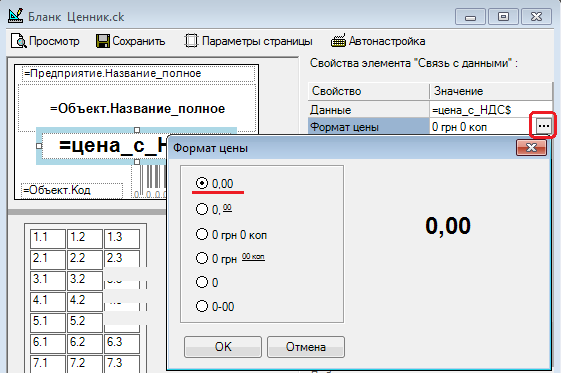The width and height of the screenshot is (561, 373).
Task: Select the =Предприятие.Название_полное field
Action: pyautogui.click(x=139, y=74)
